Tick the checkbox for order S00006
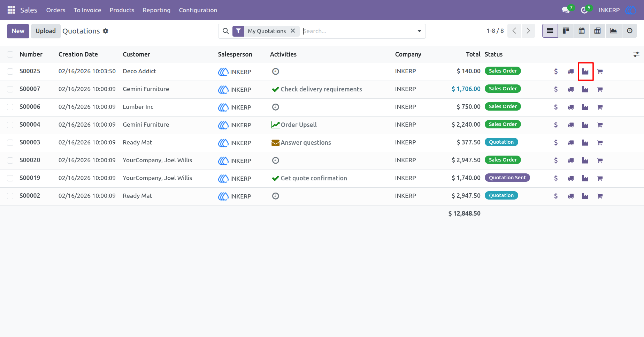The width and height of the screenshot is (644, 337). click(x=10, y=107)
